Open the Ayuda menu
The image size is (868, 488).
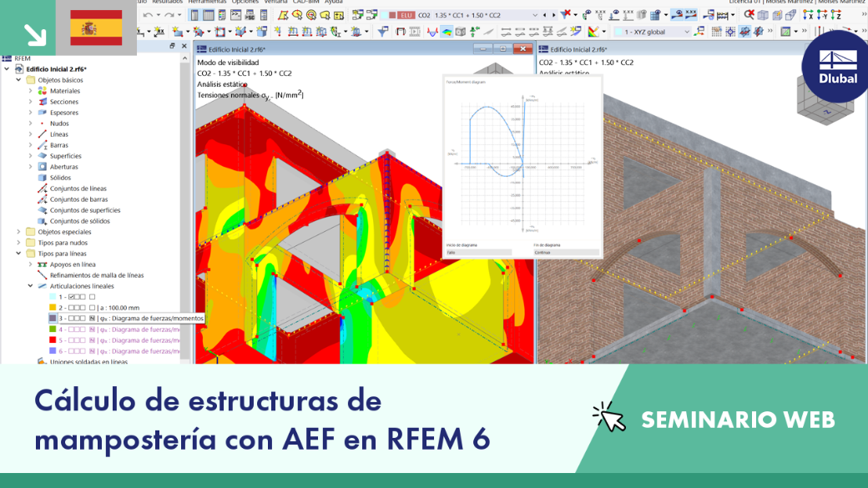pyautogui.click(x=334, y=3)
